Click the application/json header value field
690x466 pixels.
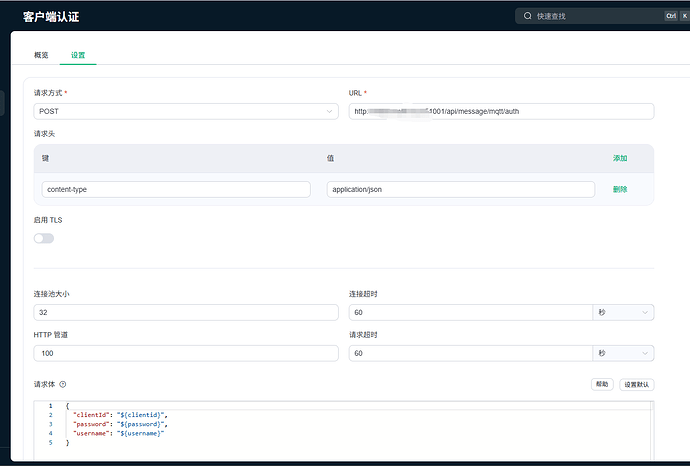(x=460, y=189)
